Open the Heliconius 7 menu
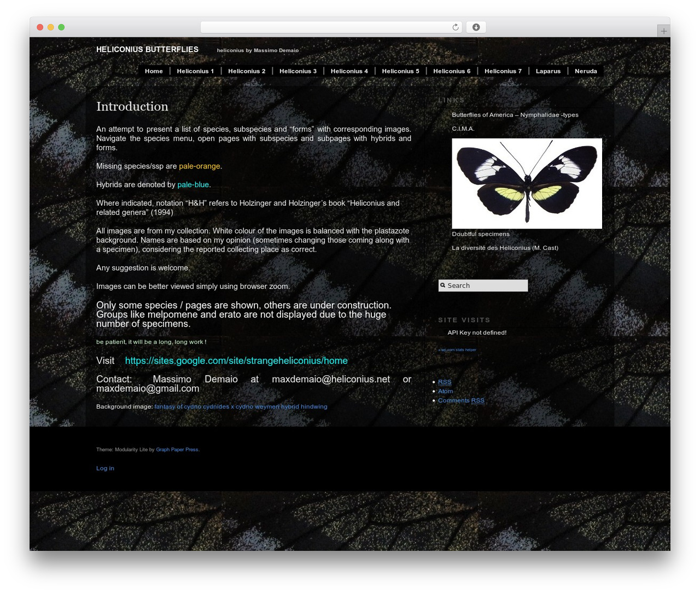Image resolution: width=700 pixels, height=593 pixels. click(503, 71)
